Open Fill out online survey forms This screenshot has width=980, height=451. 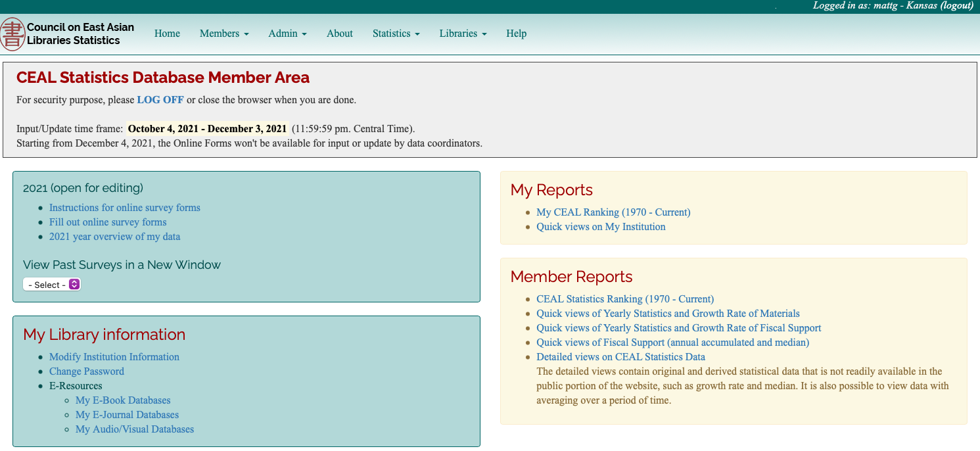coord(108,222)
